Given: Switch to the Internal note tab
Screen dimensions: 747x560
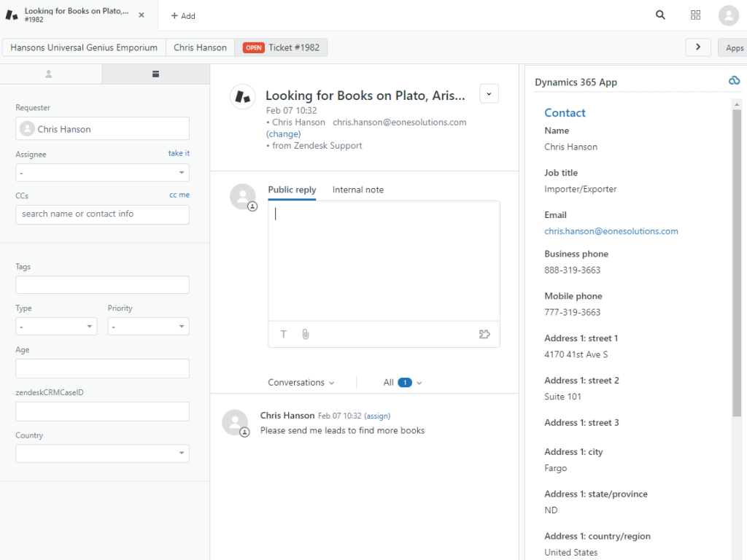Looking at the screenshot, I should [357, 190].
